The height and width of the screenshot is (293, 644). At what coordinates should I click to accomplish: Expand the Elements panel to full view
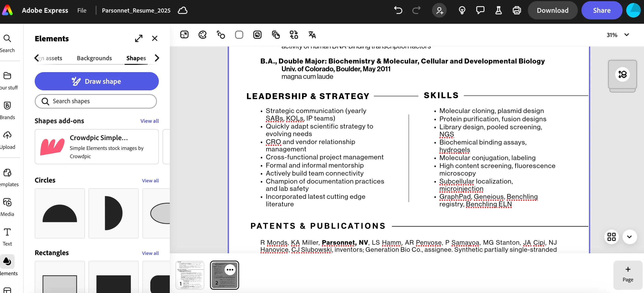coord(139,39)
